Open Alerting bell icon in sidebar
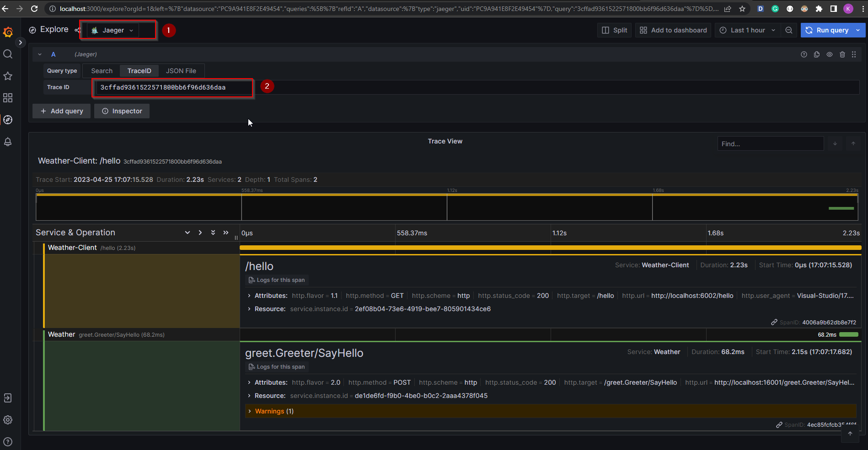868x450 pixels. [x=8, y=142]
